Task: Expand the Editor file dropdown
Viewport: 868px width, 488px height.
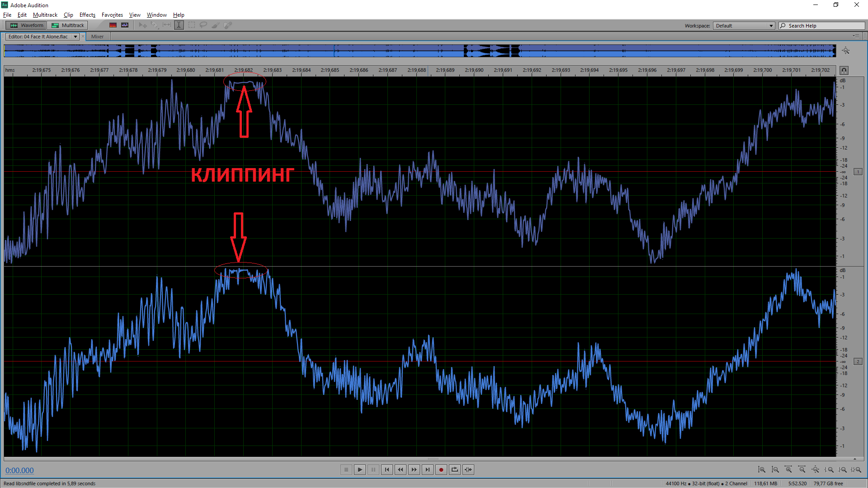Action: point(75,37)
